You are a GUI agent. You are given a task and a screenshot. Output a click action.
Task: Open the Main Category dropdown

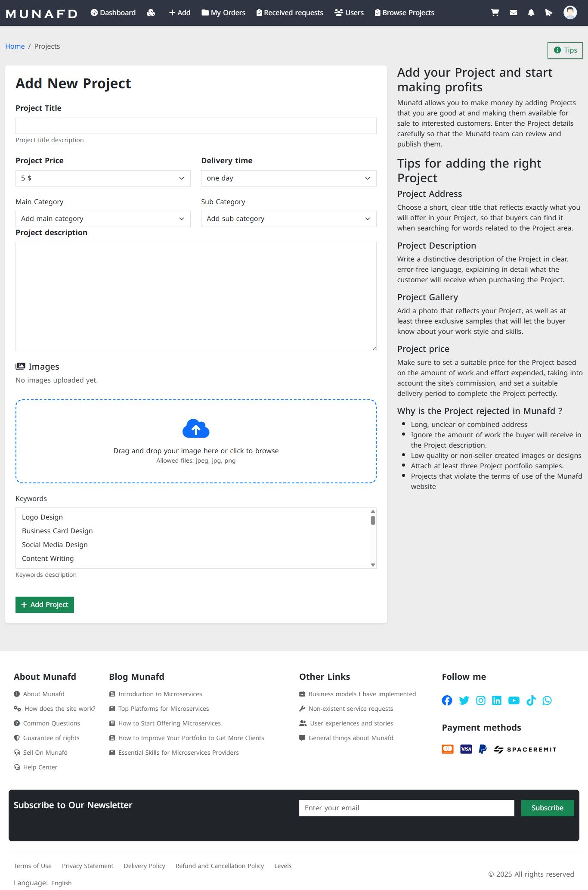[103, 219]
